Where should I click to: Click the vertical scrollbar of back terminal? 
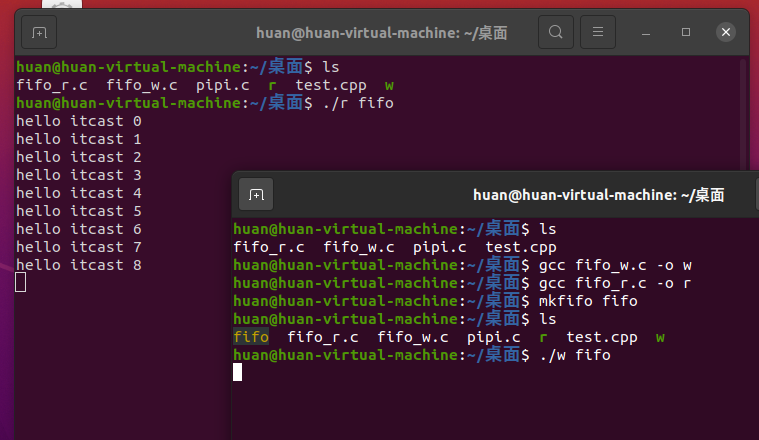pos(743,114)
